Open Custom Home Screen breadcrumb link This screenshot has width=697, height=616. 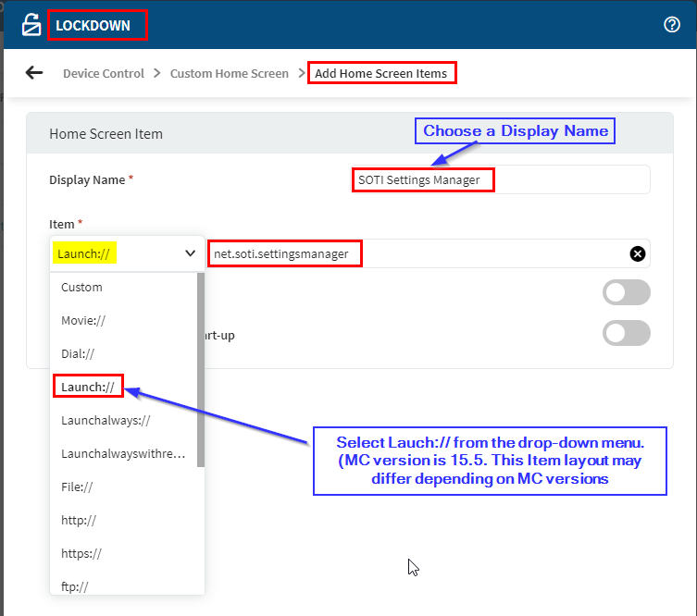click(229, 73)
